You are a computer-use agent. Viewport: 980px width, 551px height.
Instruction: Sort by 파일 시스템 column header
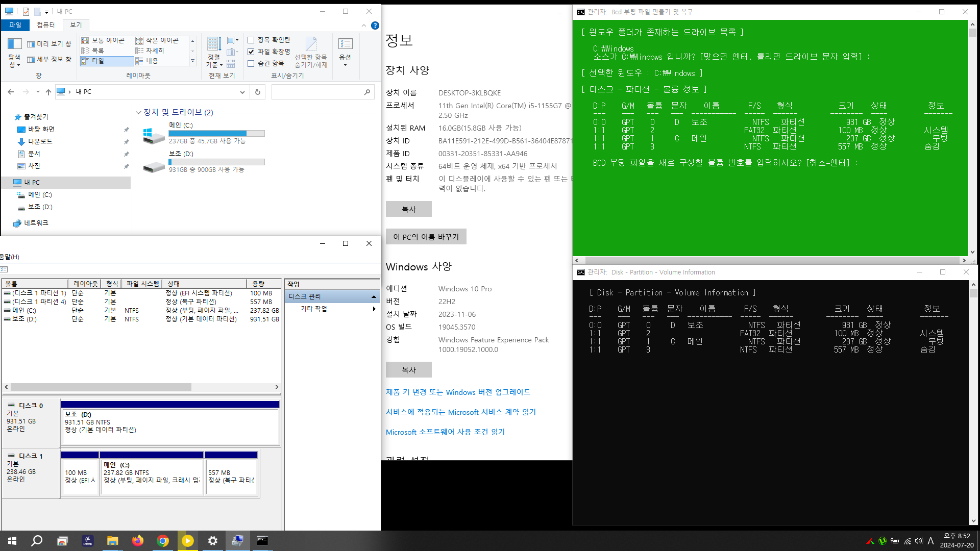[142, 284]
